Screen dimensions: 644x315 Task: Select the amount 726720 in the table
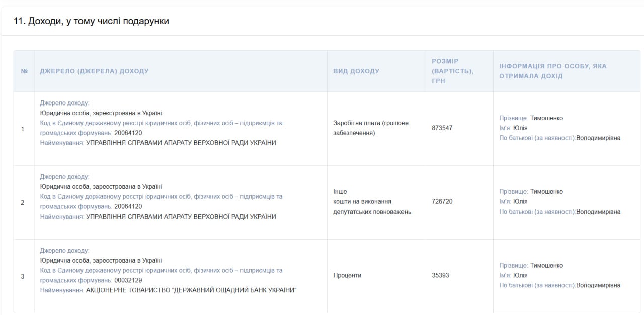442,202
